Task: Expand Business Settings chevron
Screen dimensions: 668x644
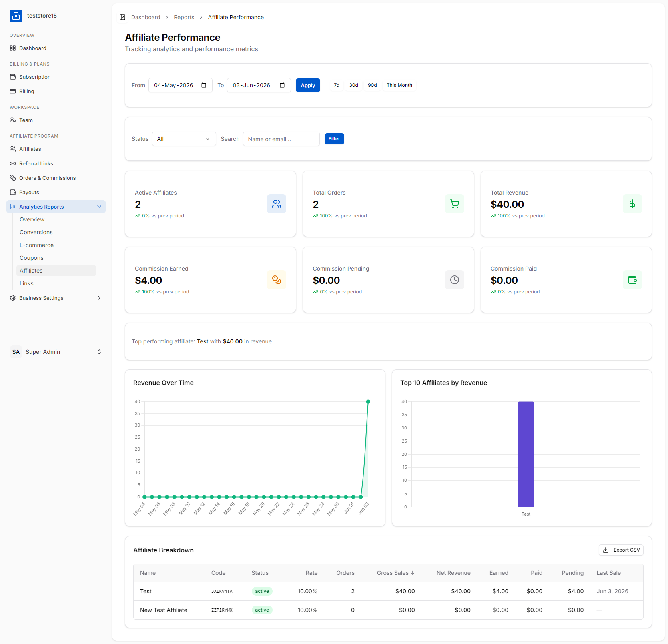Action: [99, 298]
